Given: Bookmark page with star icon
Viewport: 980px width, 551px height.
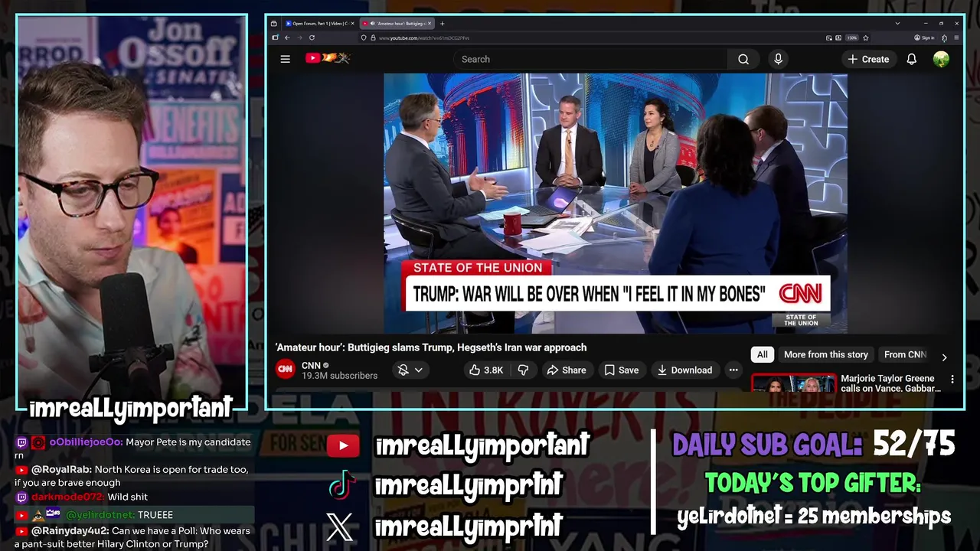Looking at the screenshot, I should click(x=866, y=37).
